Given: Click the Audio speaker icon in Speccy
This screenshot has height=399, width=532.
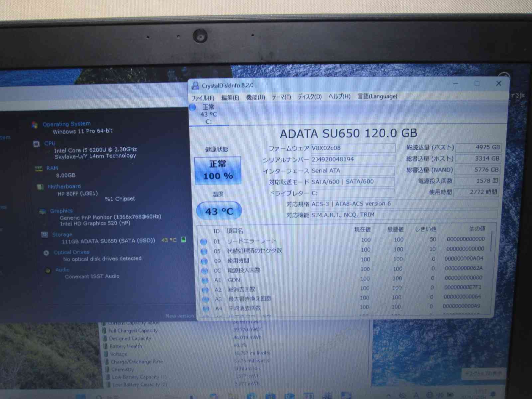Looking at the screenshot, I should tap(48, 270).
